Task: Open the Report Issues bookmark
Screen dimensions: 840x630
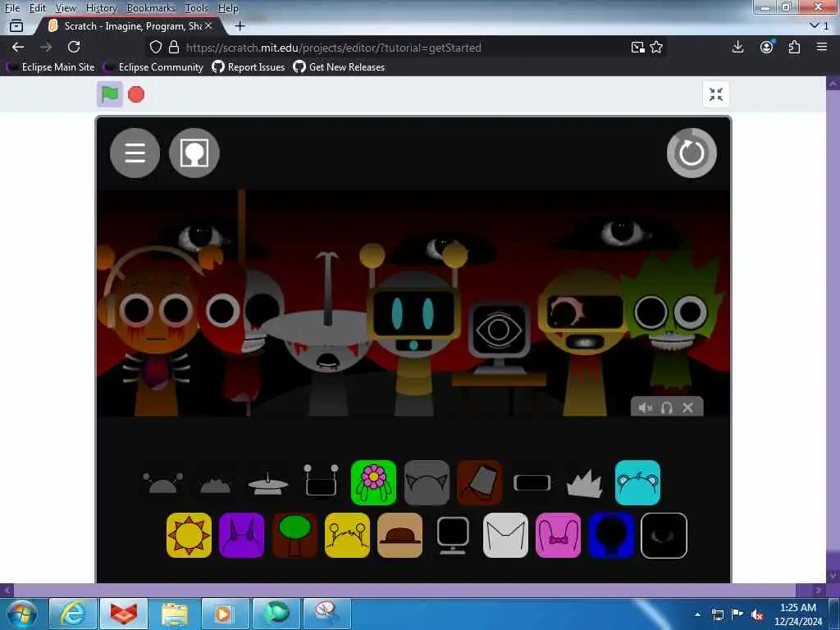Action: [249, 67]
